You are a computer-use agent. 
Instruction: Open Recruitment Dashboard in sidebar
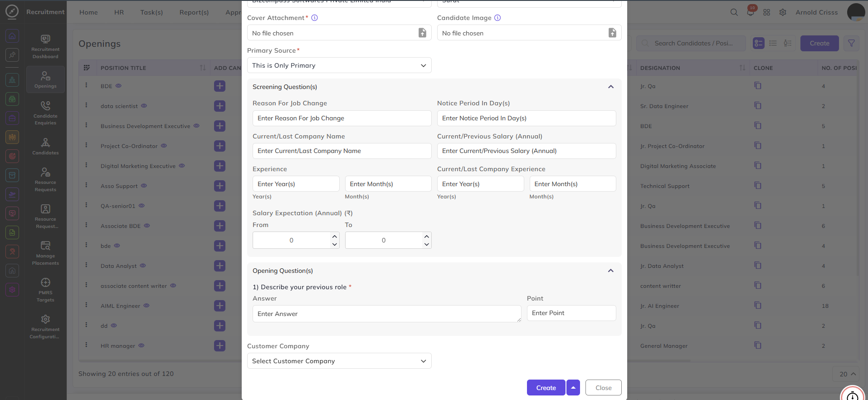click(x=45, y=46)
